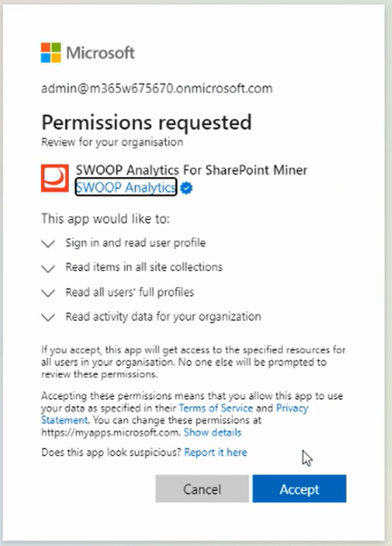Click the Report it here link

coord(216,452)
